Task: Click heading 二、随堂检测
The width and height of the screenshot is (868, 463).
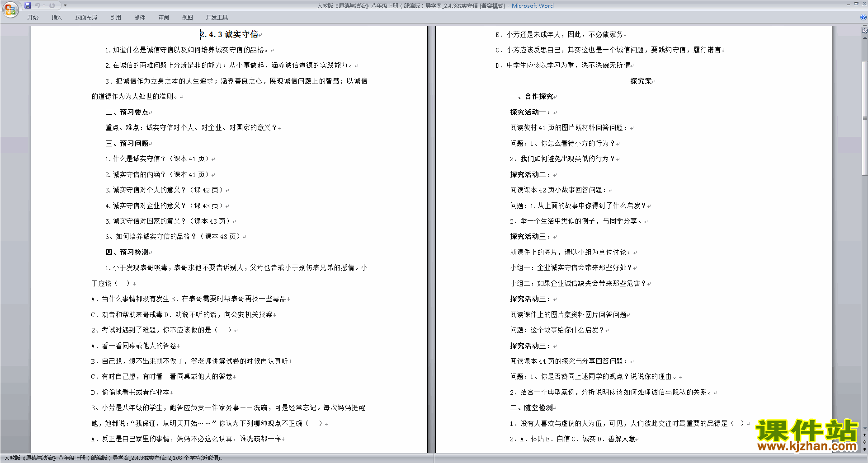Action: click(x=532, y=408)
